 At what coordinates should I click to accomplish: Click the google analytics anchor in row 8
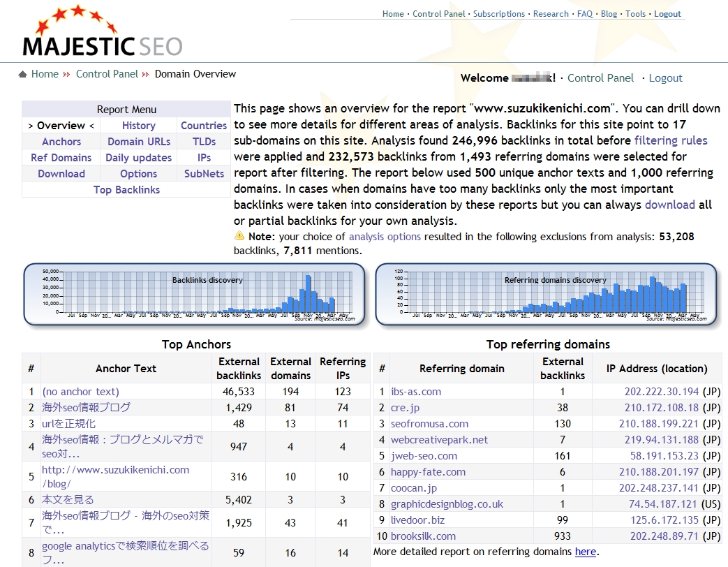click(x=126, y=552)
